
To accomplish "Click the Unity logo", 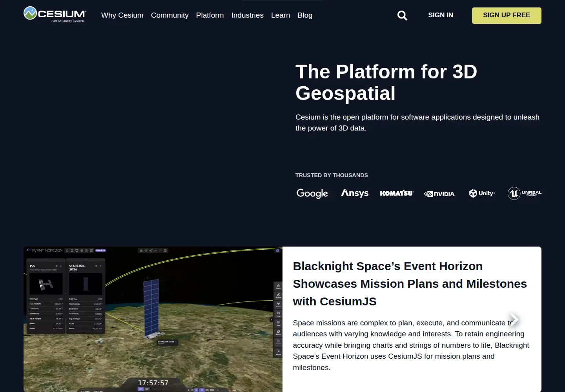I will [482, 193].
